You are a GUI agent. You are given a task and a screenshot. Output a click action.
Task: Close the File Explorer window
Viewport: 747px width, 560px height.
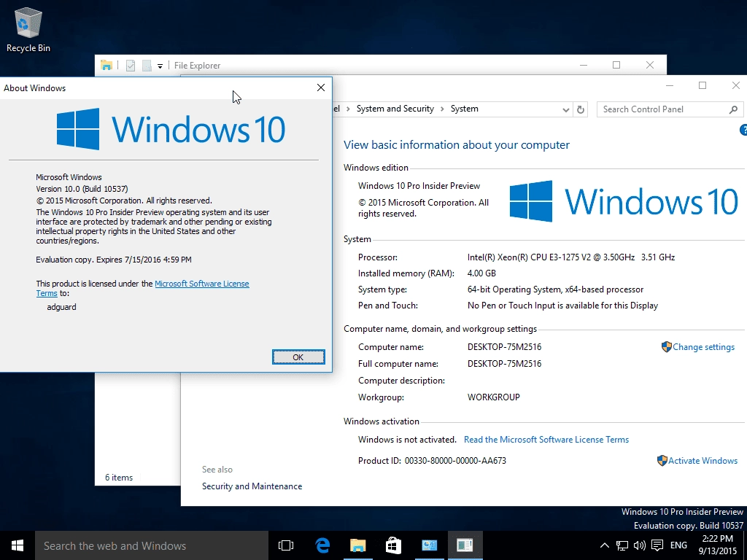[650, 65]
